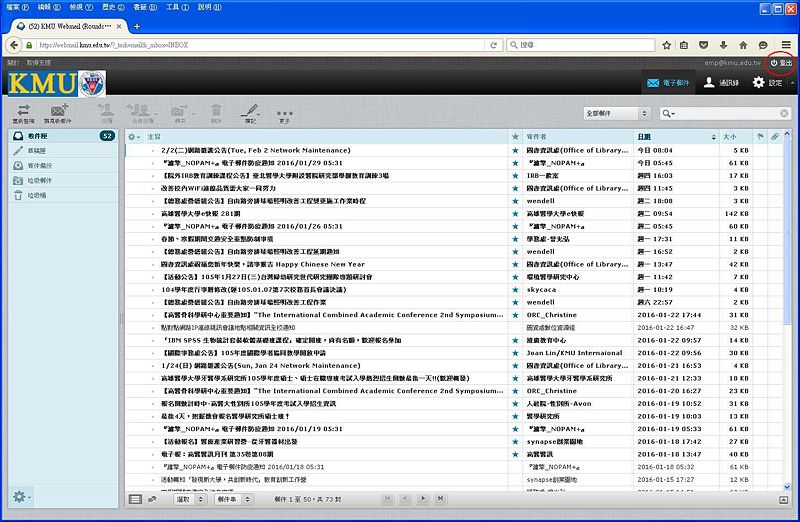
Task: Open the 工具 Tools menu
Action: pyautogui.click(x=177, y=7)
